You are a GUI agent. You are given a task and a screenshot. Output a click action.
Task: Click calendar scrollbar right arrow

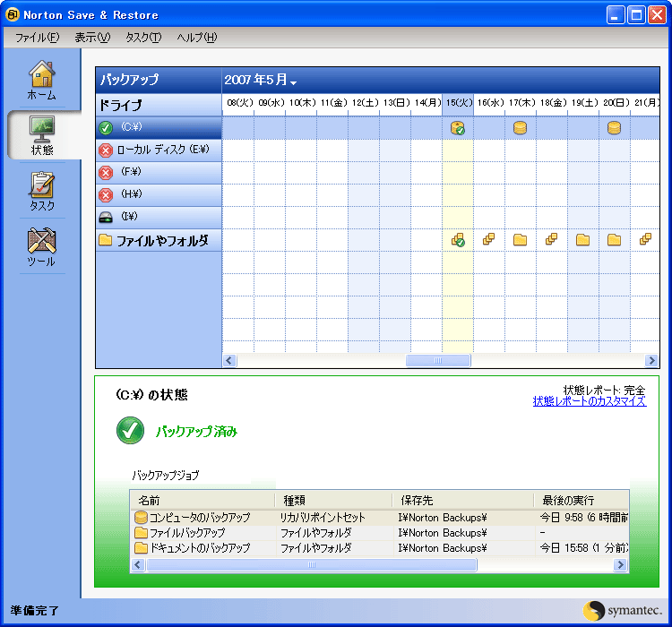click(652, 360)
